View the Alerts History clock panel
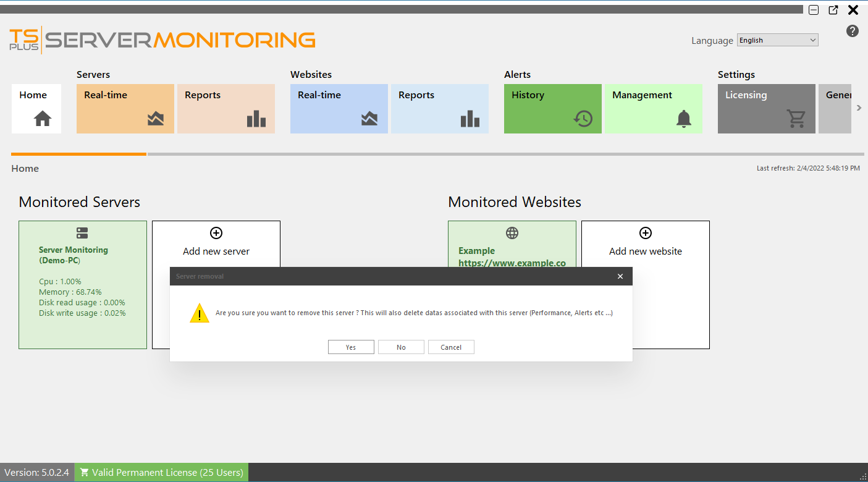 pyautogui.click(x=552, y=109)
